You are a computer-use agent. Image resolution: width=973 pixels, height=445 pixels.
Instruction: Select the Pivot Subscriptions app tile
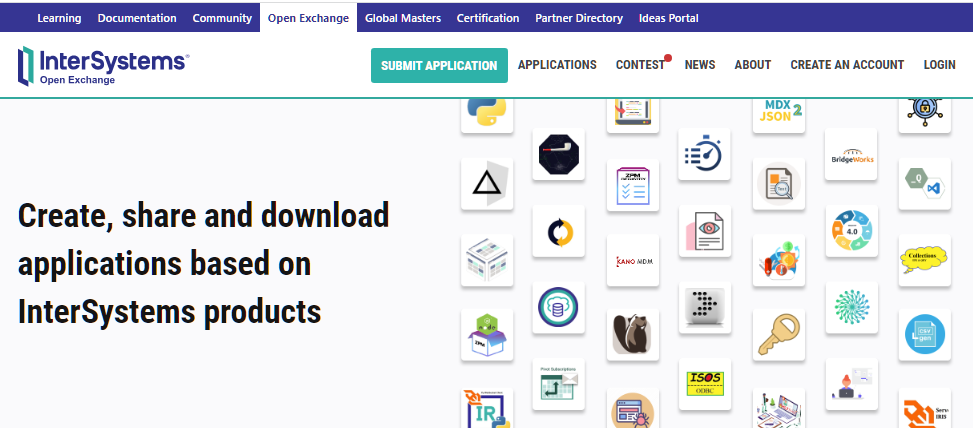pos(558,384)
